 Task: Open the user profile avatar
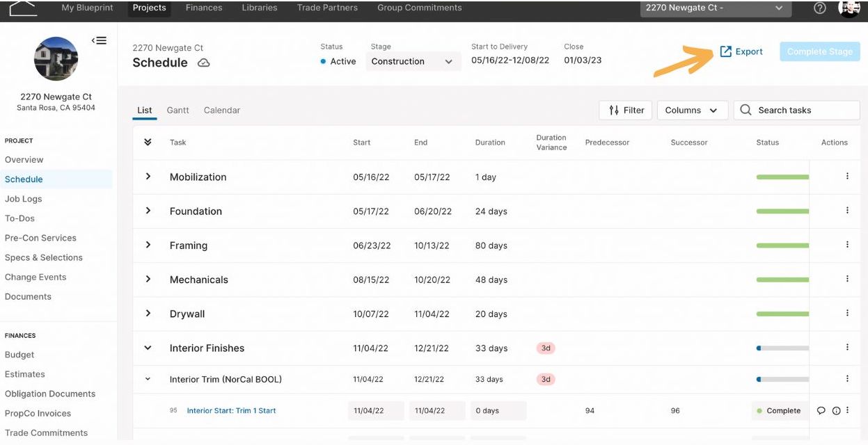coord(849,8)
